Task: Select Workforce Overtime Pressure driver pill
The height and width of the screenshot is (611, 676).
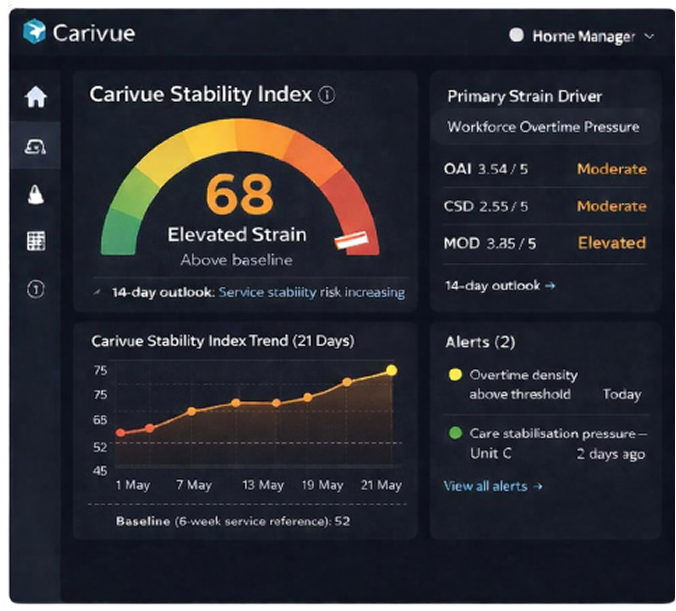Action: [x=544, y=127]
